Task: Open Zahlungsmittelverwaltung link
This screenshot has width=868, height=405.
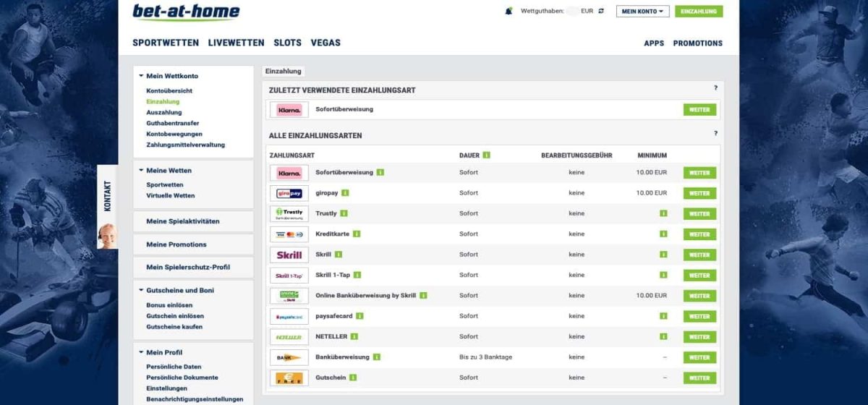Action: click(x=186, y=145)
